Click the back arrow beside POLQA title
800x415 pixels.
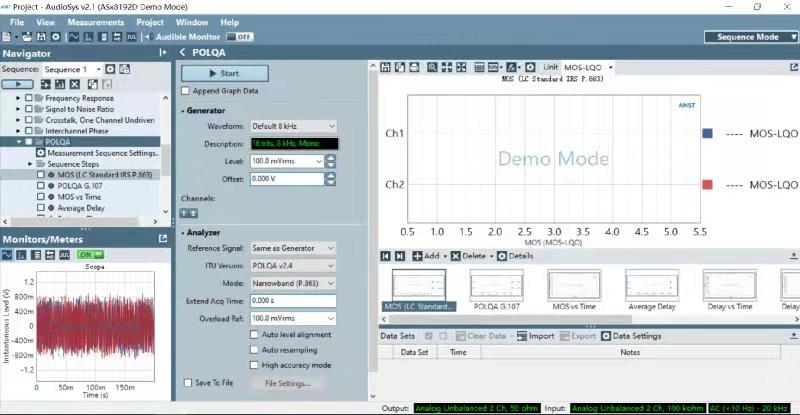pos(182,52)
